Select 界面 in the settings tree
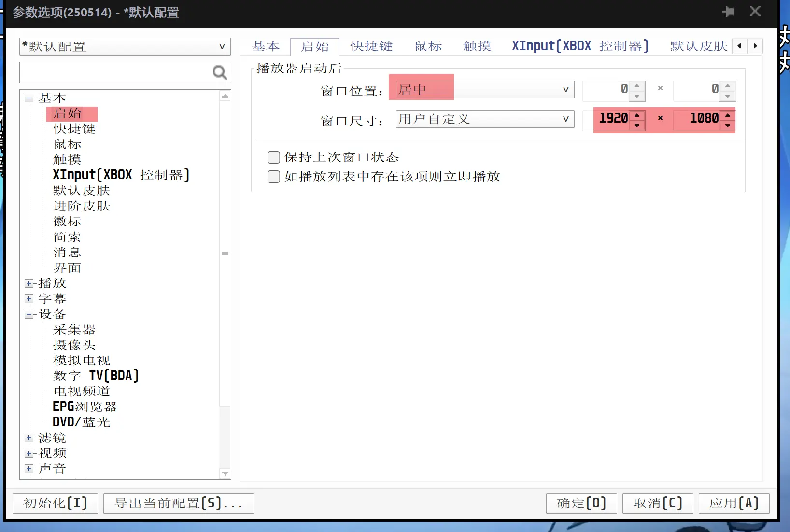This screenshot has width=790, height=532. 67,268
